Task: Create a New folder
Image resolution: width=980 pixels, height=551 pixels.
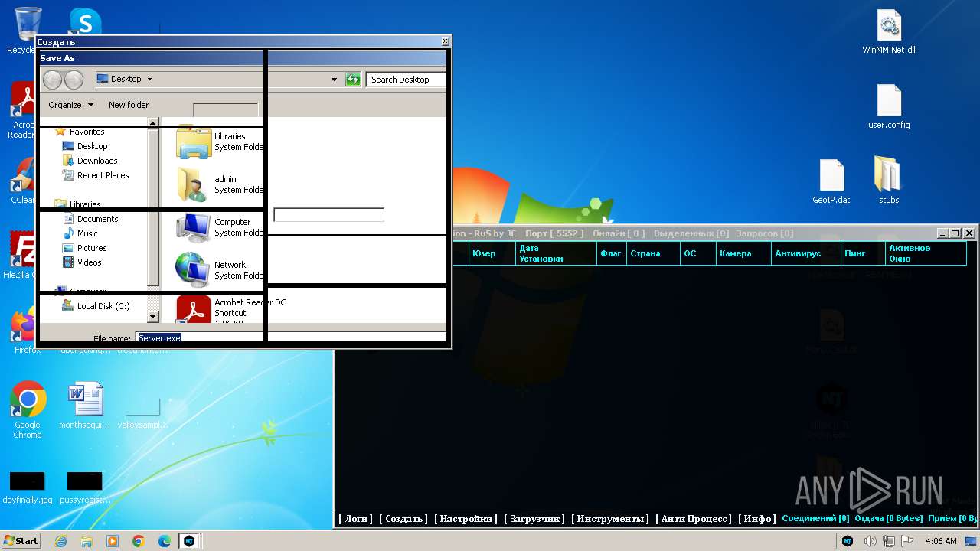Action: pos(129,105)
